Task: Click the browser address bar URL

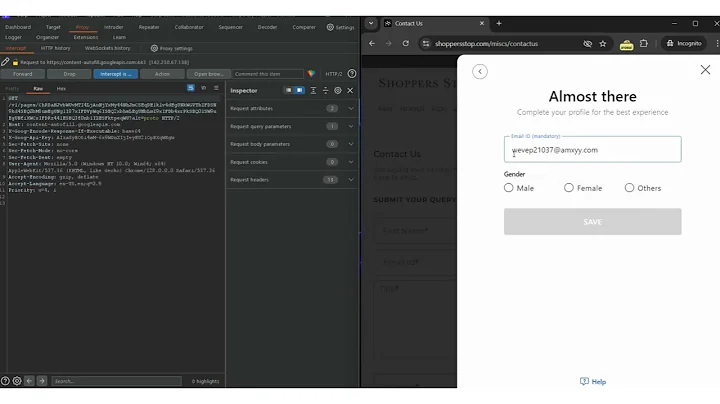Action: [x=486, y=44]
